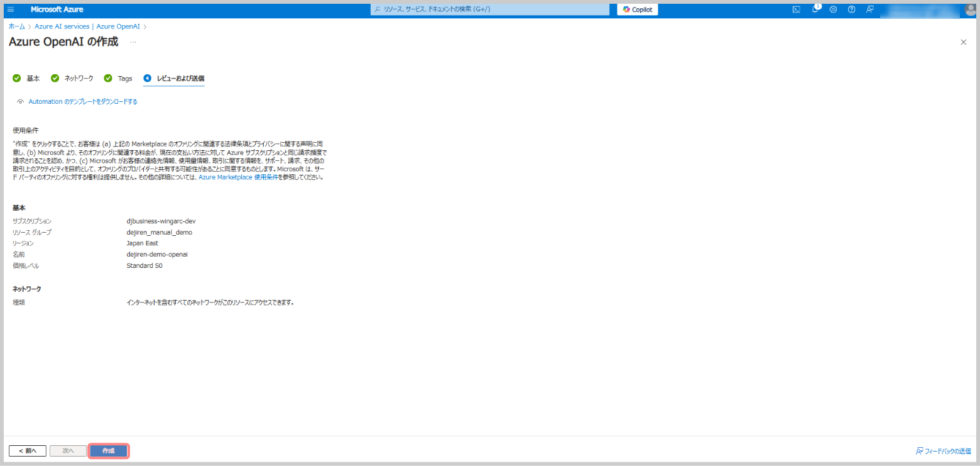980x466 pixels.
Task: Open portal settings gear
Action: pyautogui.click(x=834, y=9)
